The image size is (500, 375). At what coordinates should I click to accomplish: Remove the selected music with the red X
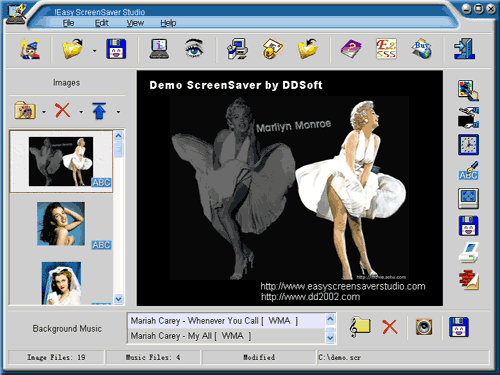pos(390,327)
